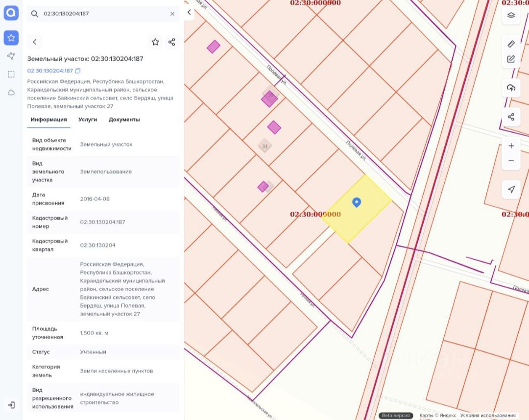Click the cloud upload button on map
The height and width of the screenshot is (420, 529).
(x=511, y=88)
